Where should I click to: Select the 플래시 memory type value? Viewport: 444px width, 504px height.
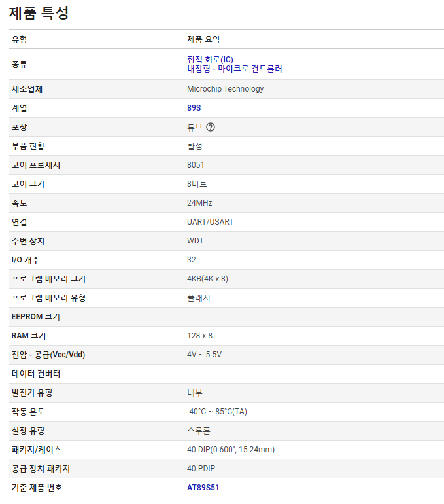[199, 298]
